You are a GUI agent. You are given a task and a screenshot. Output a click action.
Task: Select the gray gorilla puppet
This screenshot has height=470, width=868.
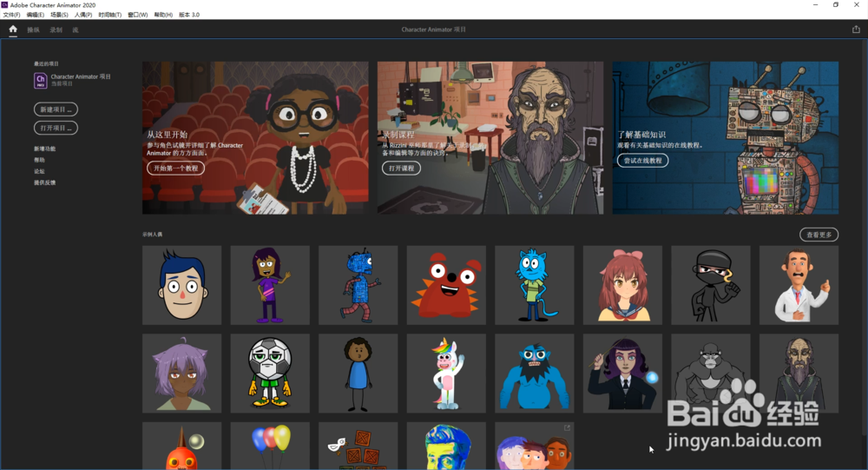tap(711, 373)
